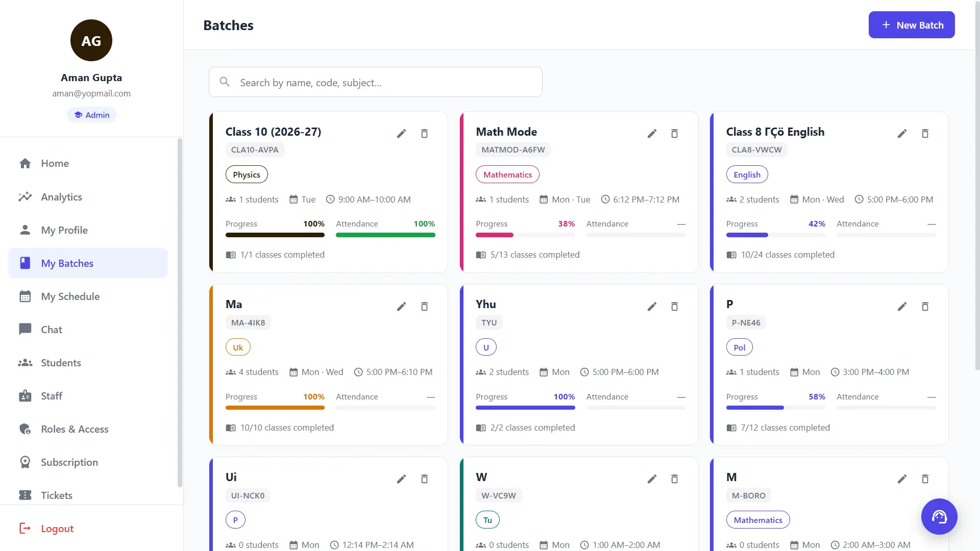
Task: Open Home in the sidebar
Action: (x=88, y=163)
